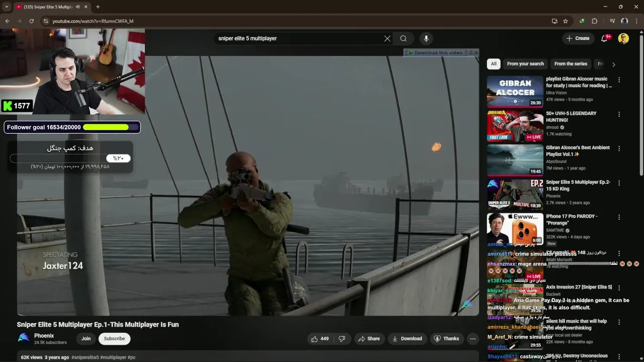Open options for Best Ambient Playlist video
This screenshot has width=644, height=362.
pos(619,148)
